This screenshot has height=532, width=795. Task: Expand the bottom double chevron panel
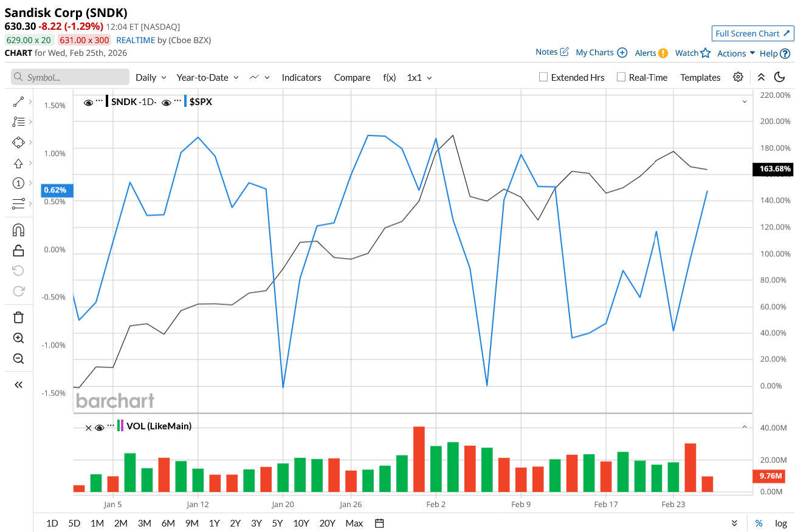point(734,523)
